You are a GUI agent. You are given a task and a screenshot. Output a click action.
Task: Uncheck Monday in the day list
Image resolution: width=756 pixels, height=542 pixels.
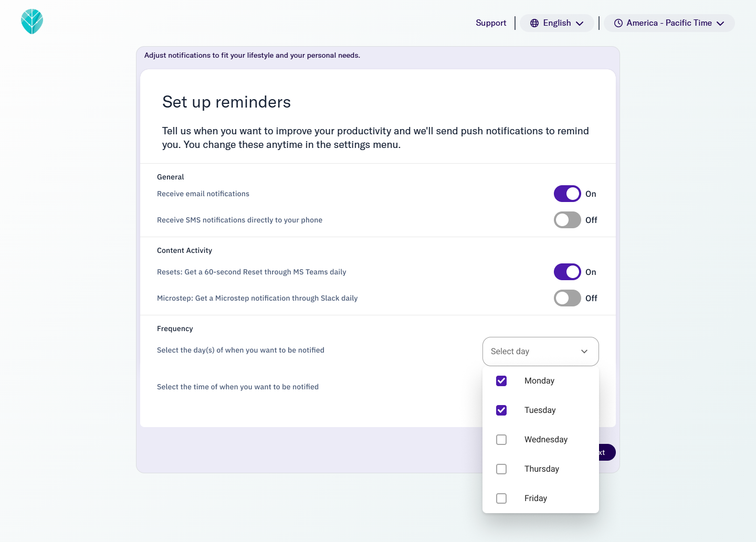tap(501, 381)
